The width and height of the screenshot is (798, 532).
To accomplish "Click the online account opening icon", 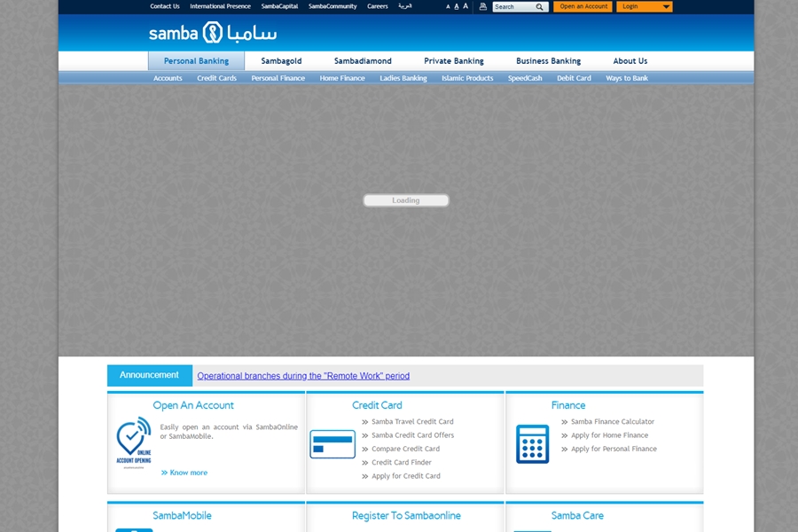I will click(134, 442).
